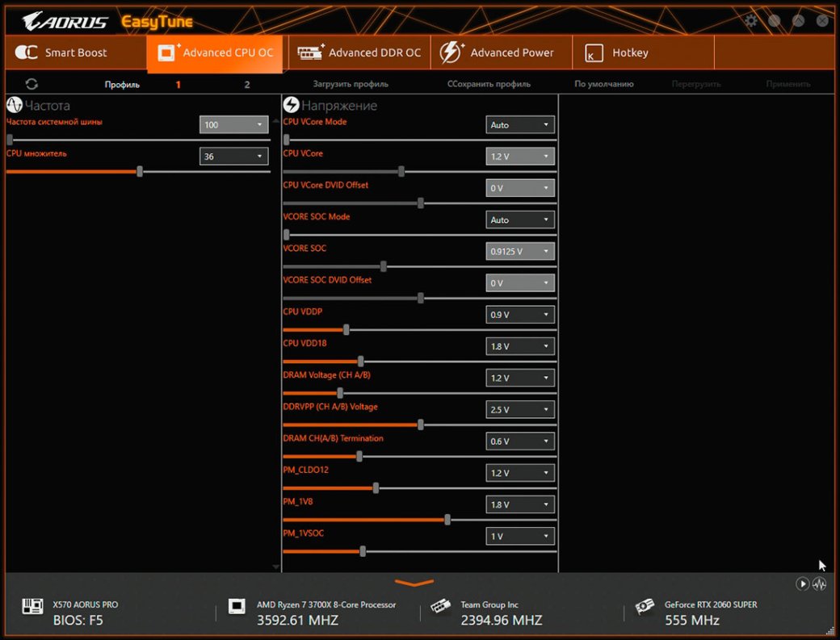Screen dimensions: 840x640
Task: Collapse the bottom info panel using orange chevron
Action: [x=414, y=583]
